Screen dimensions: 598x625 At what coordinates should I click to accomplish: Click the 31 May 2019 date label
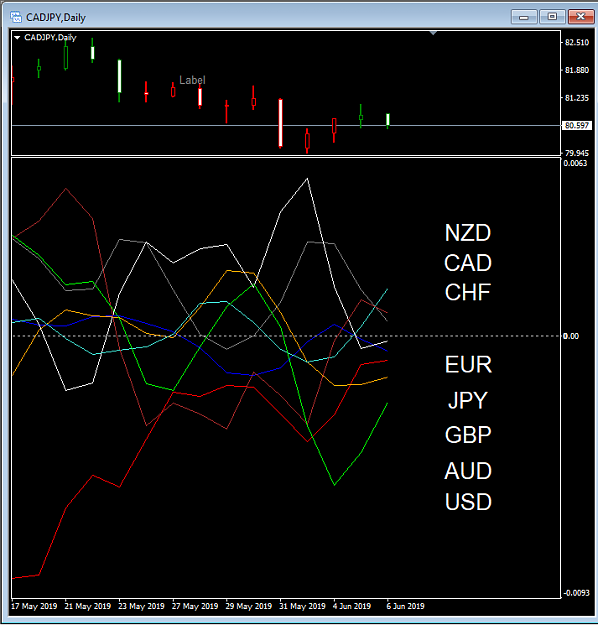(x=303, y=606)
